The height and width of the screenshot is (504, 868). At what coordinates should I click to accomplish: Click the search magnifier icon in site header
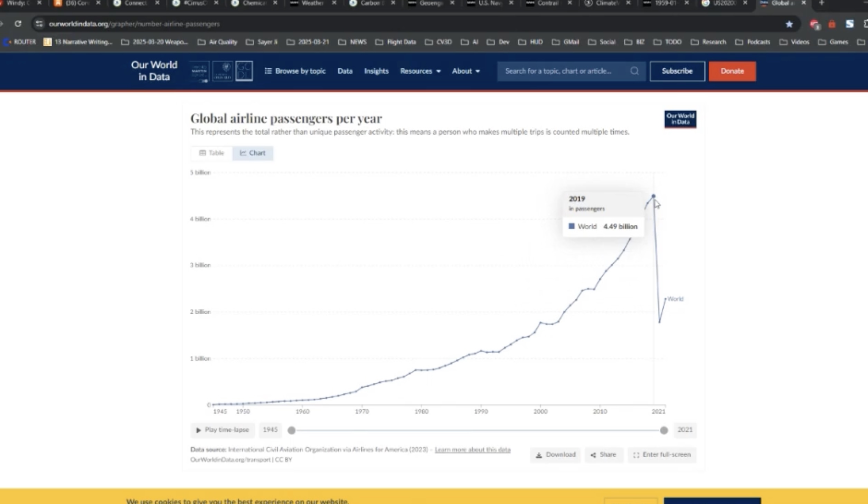(634, 71)
